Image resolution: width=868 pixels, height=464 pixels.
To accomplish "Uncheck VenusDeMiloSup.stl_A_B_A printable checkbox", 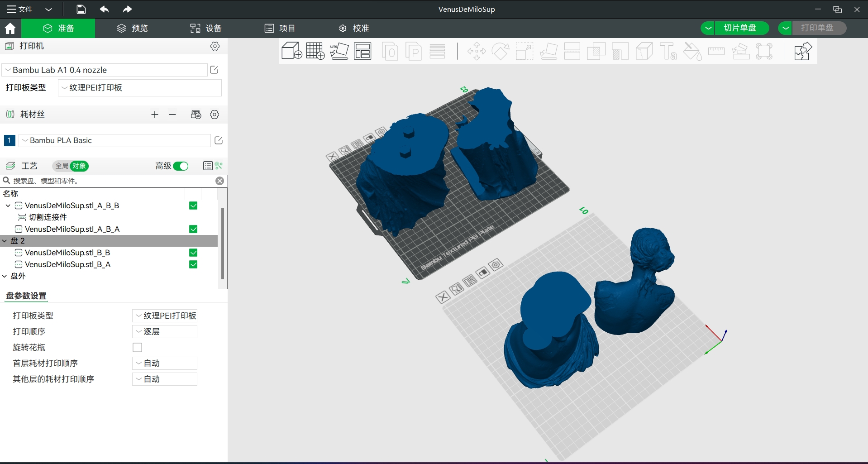I will pyautogui.click(x=193, y=229).
